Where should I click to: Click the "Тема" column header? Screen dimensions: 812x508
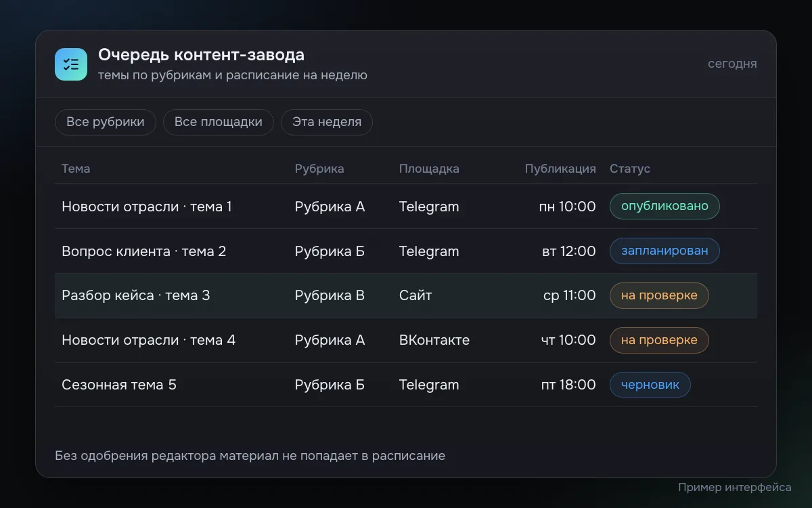click(76, 169)
